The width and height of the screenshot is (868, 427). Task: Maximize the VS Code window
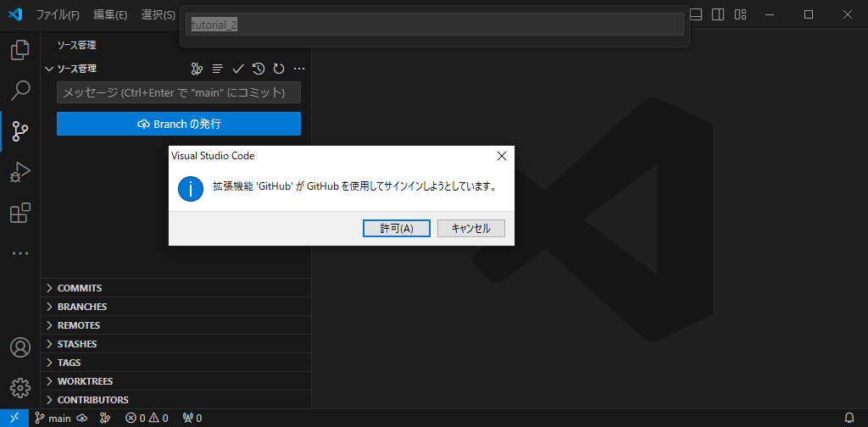(x=809, y=14)
